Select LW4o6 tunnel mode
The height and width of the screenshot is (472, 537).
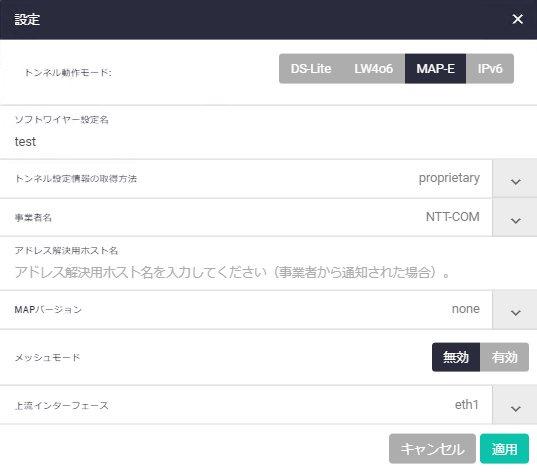coord(373,69)
